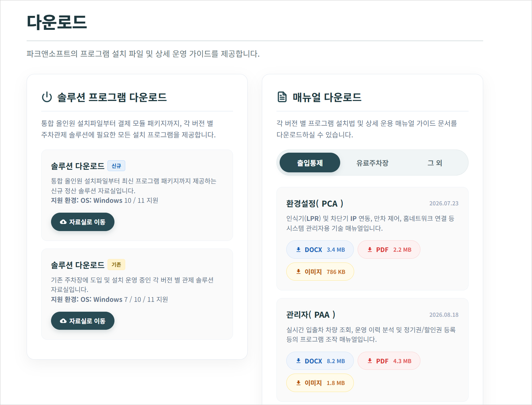Click cloud download icon in second 자료실로 이동 button
The image size is (532, 405).
[63, 321]
